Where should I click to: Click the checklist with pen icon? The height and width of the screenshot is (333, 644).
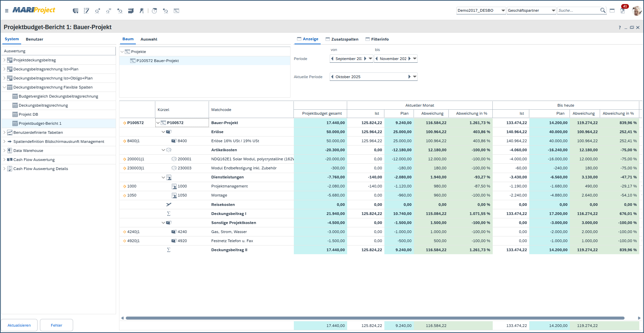[x=87, y=11]
